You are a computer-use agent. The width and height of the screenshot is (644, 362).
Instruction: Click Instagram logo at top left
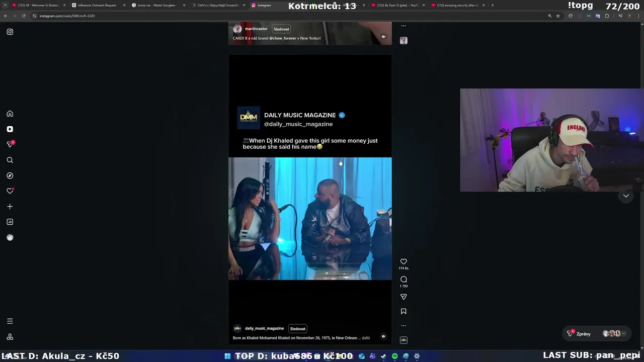pyautogui.click(x=10, y=32)
